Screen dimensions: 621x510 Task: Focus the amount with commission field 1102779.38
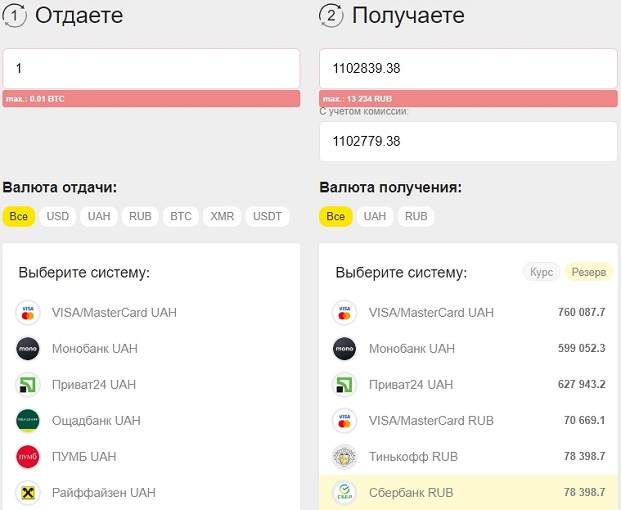pyautogui.click(x=468, y=141)
